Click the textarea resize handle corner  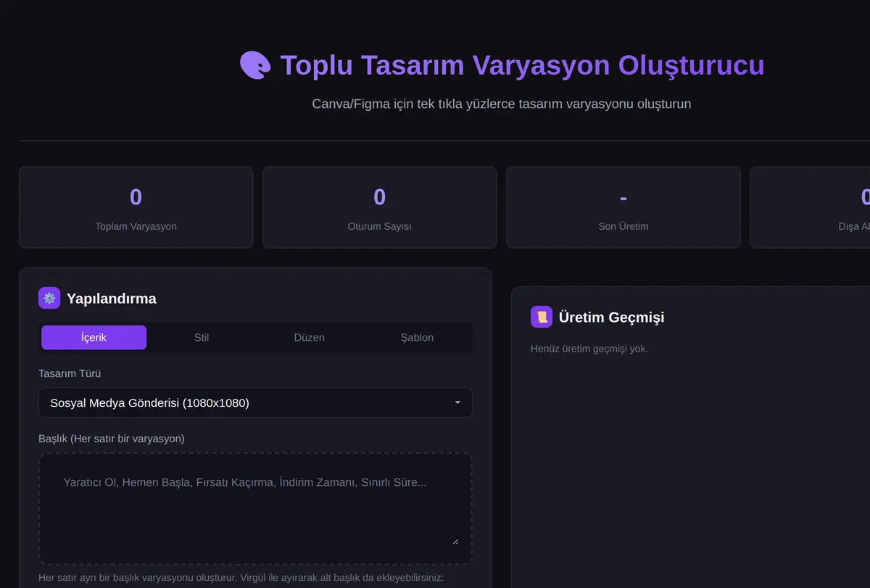[455, 540]
